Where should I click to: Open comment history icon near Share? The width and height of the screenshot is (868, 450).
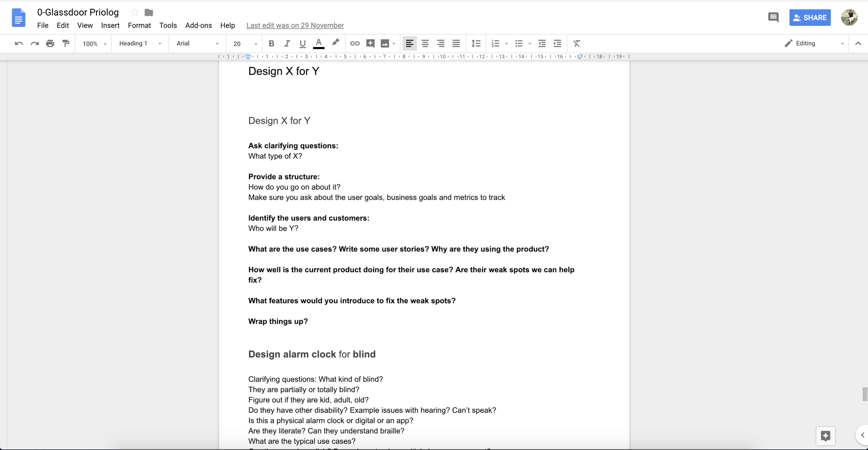pyautogui.click(x=773, y=18)
